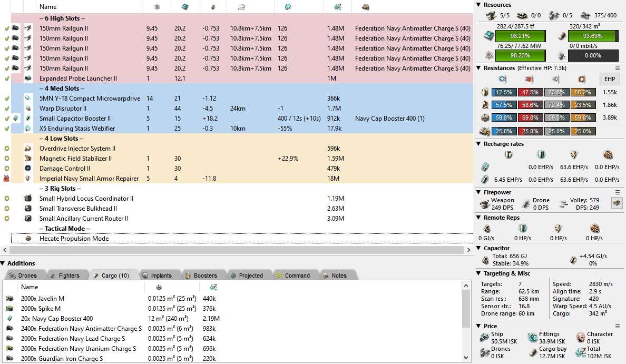
Task: Click the explosive resistance column icon
Action: pos(582,80)
